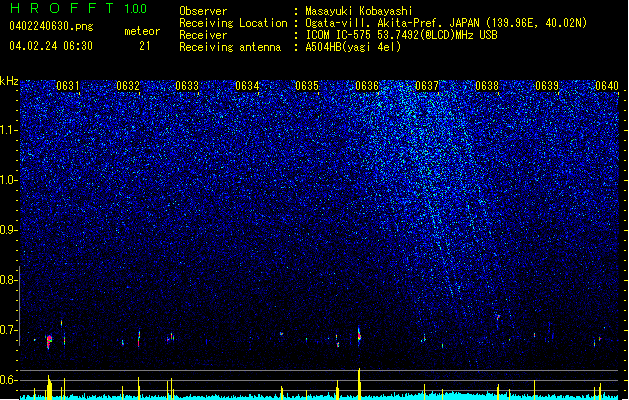
Task: Click the kHz axis unit label
Action: pyautogui.click(x=9, y=81)
